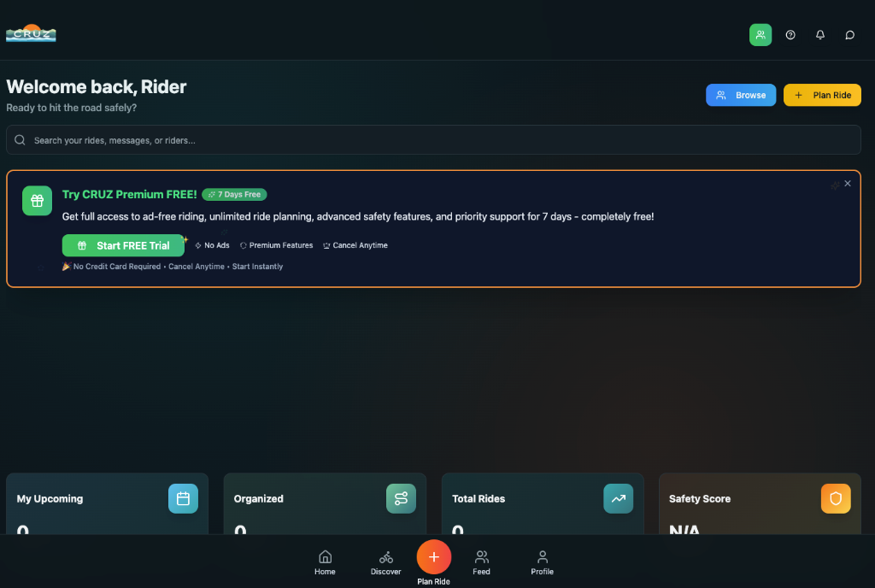Open the Organized card
The height and width of the screenshot is (588, 875).
[x=325, y=503]
